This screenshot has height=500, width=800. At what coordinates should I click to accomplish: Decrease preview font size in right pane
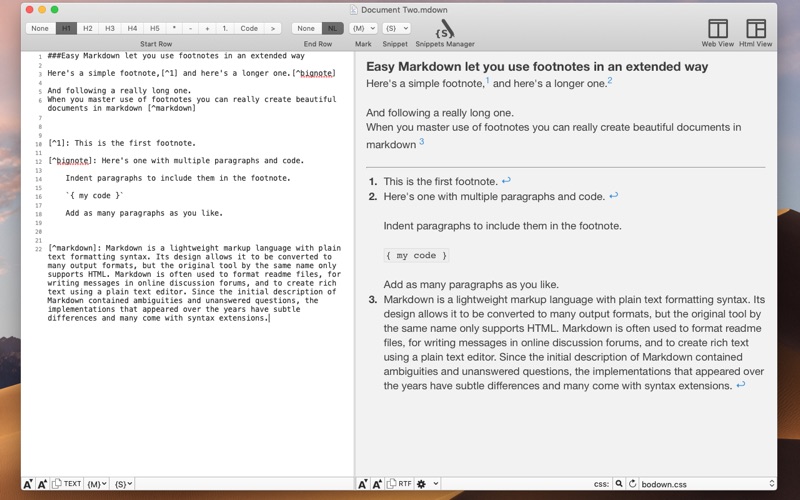(362, 484)
